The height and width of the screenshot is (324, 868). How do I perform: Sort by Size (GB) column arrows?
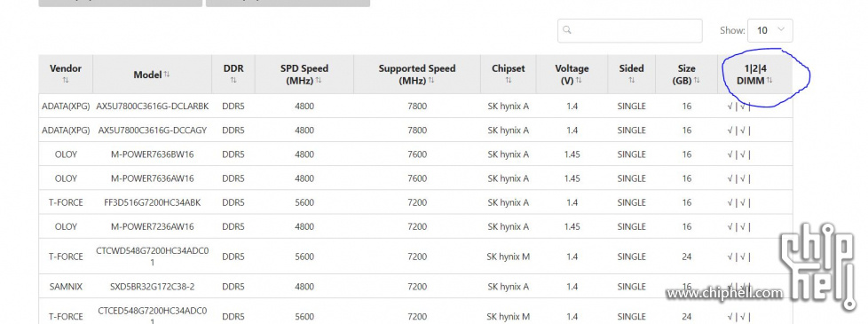(x=697, y=80)
